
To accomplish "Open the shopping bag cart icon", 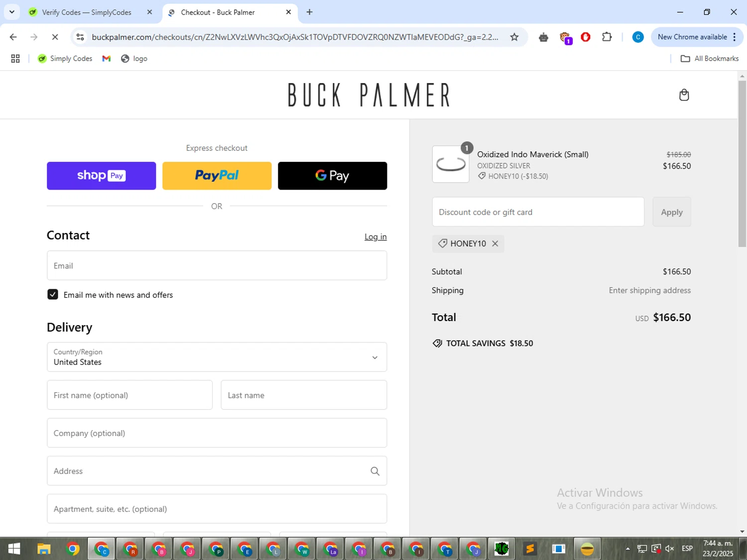I will (684, 95).
